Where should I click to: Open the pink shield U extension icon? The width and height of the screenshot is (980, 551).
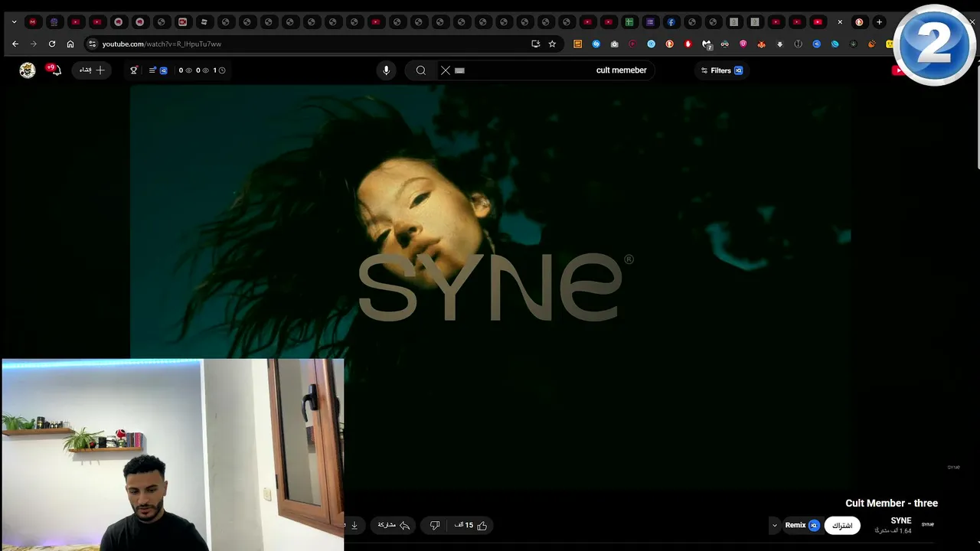(743, 44)
